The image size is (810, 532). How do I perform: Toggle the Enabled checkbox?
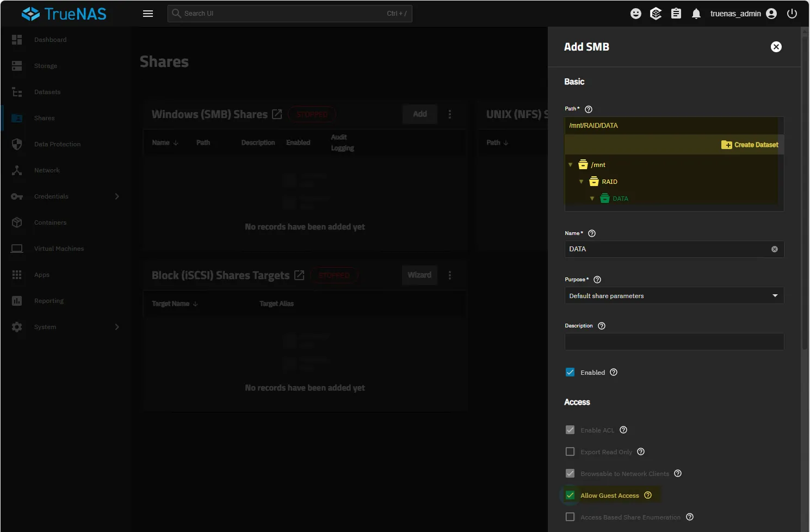[x=570, y=372]
